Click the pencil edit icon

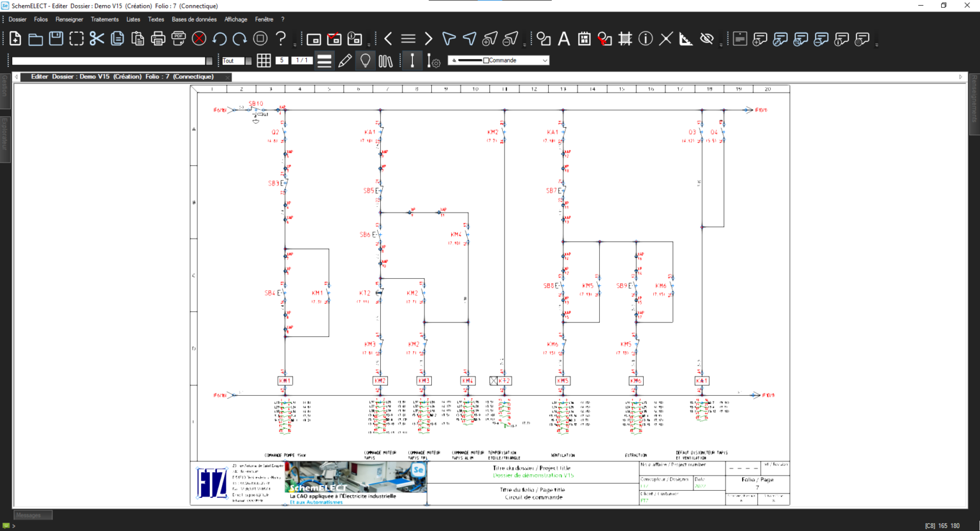pos(345,61)
